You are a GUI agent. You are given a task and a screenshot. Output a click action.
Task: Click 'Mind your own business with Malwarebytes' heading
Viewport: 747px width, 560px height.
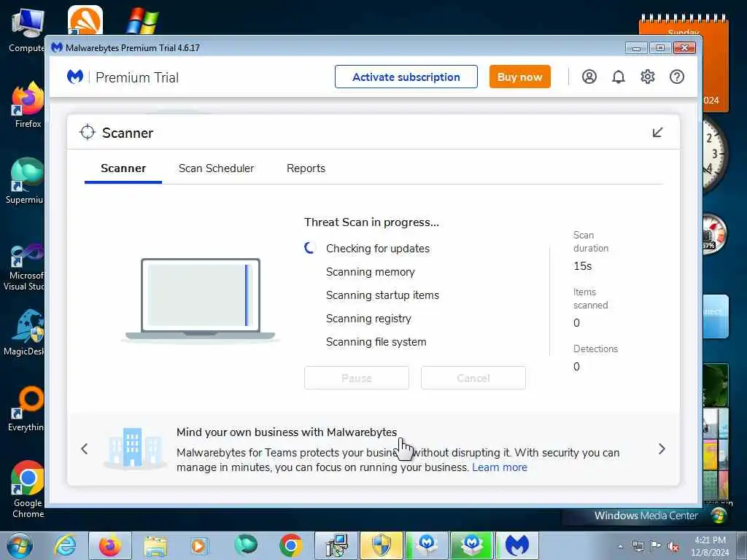(x=286, y=432)
